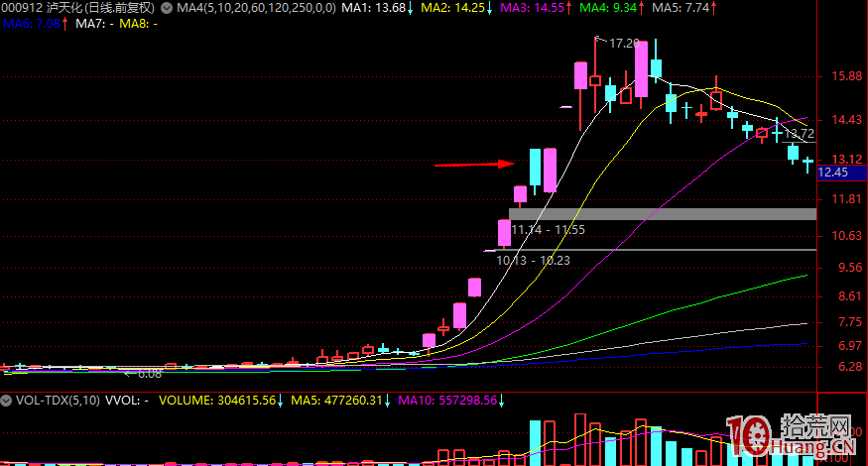This screenshot has height=466, width=868.
Task: Click the 13.12 price axis label
Action: click(847, 160)
